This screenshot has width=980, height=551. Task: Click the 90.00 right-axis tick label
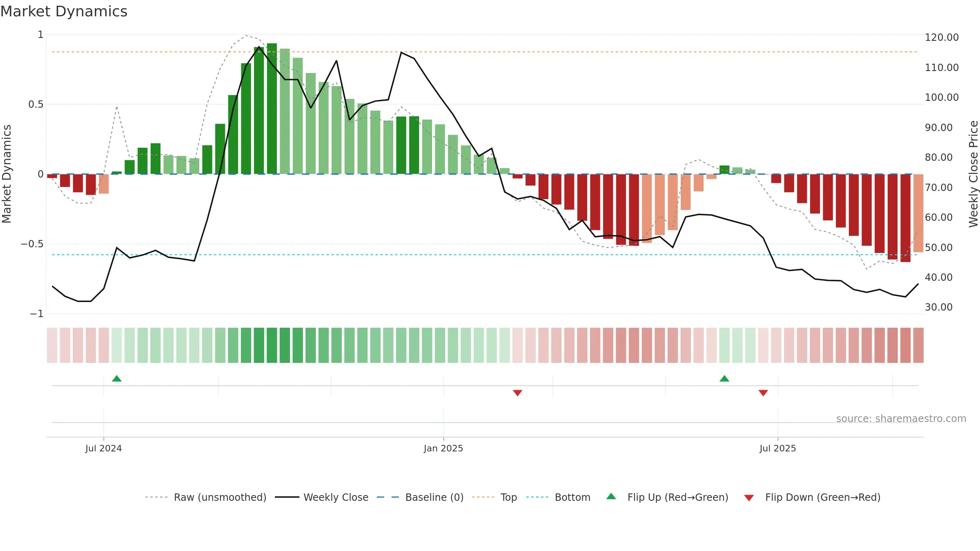click(x=939, y=127)
